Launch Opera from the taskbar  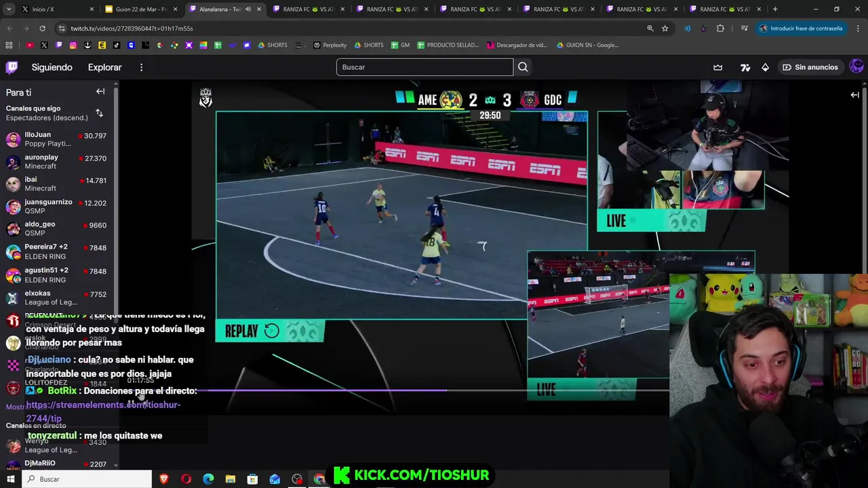pos(186,479)
